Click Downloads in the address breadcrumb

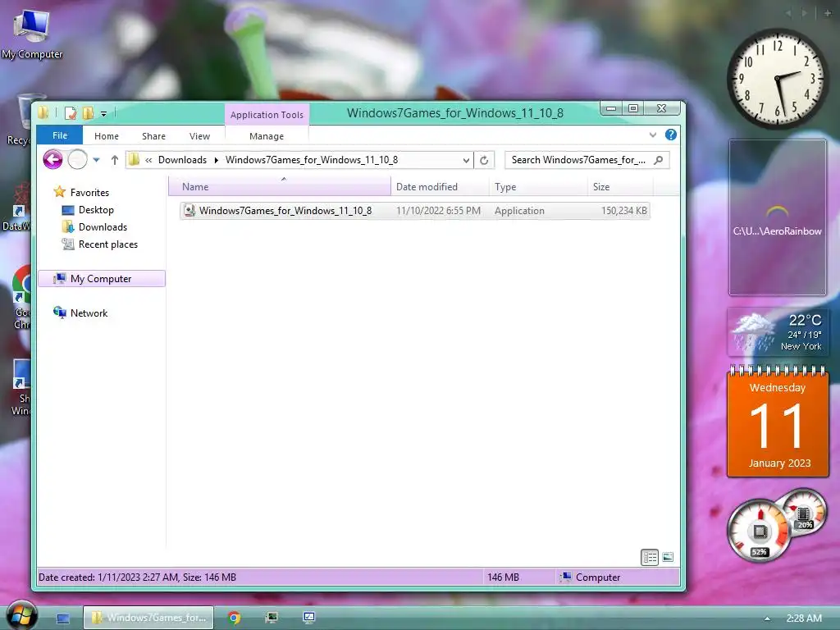click(182, 160)
